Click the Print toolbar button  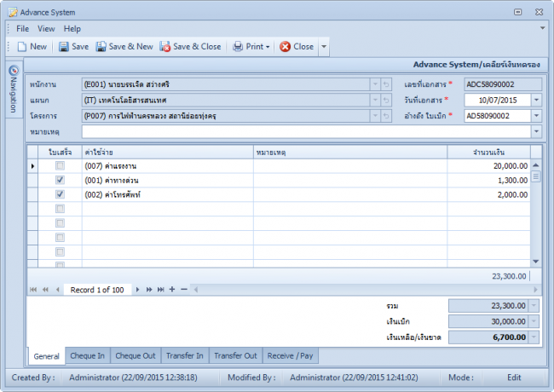(251, 47)
